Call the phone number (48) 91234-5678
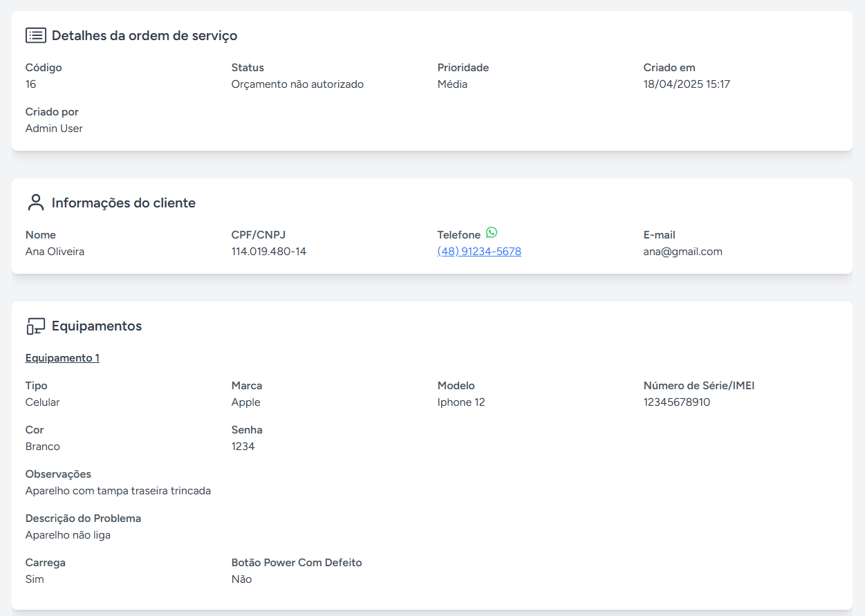865x616 pixels. 479,252
